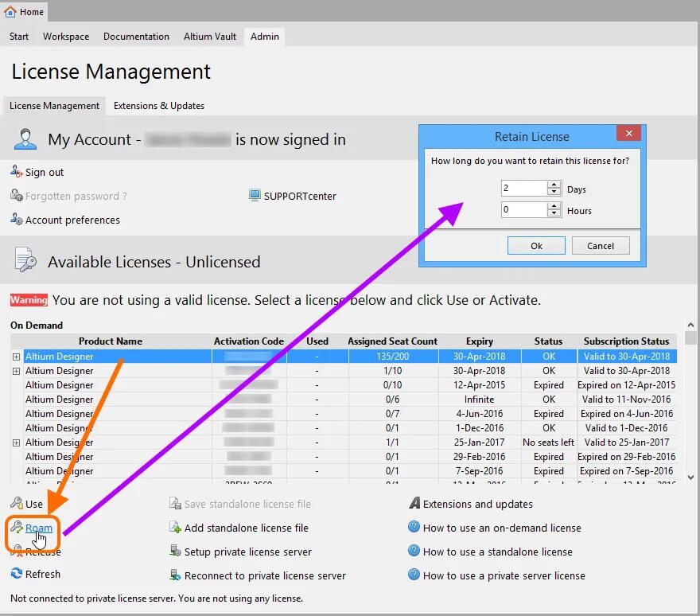Select license row expired on 4-Jun-2016
This screenshot has height=616, width=700.
click(x=344, y=414)
